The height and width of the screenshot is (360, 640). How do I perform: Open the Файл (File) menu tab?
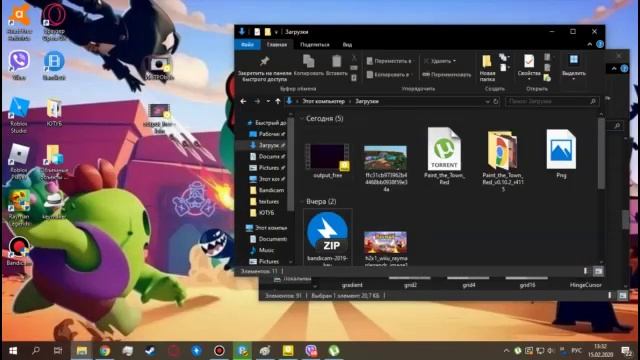click(x=247, y=44)
